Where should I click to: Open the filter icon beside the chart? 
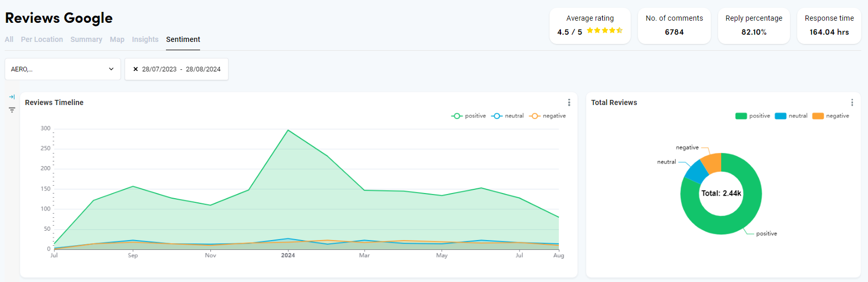[12, 110]
